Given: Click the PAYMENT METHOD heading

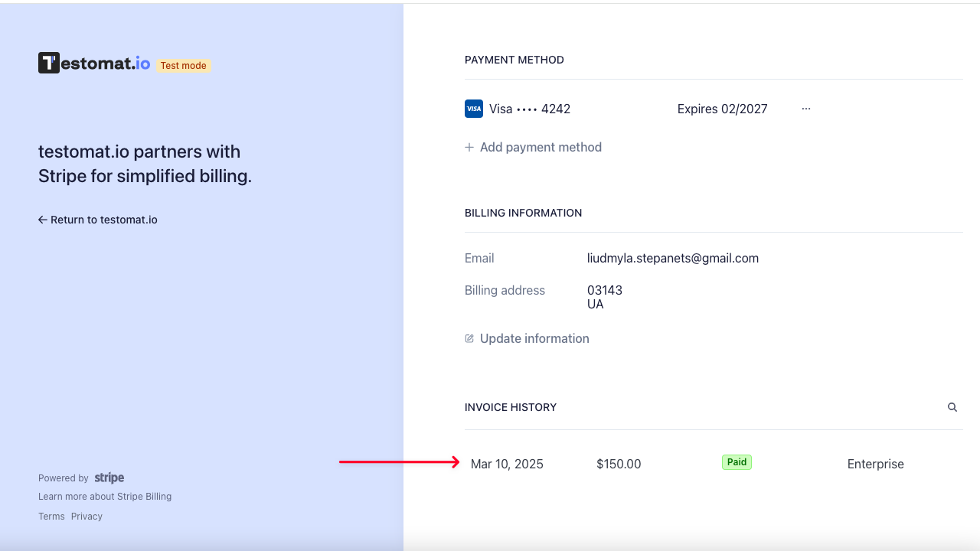Looking at the screenshot, I should [514, 60].
